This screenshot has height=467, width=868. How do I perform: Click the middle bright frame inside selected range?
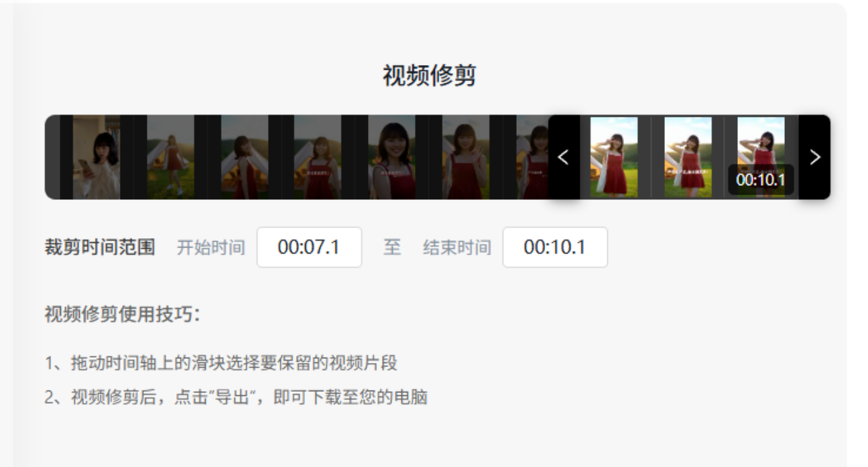coord(688,157)
